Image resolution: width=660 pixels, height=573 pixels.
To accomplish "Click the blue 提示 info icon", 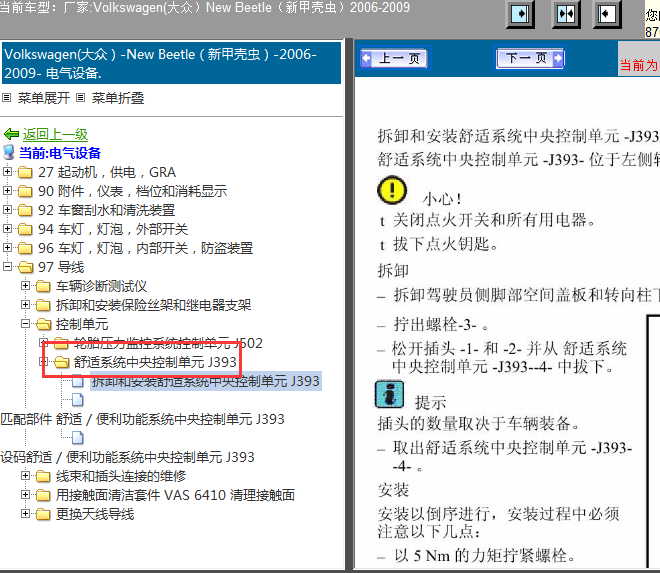I will 389,394.
